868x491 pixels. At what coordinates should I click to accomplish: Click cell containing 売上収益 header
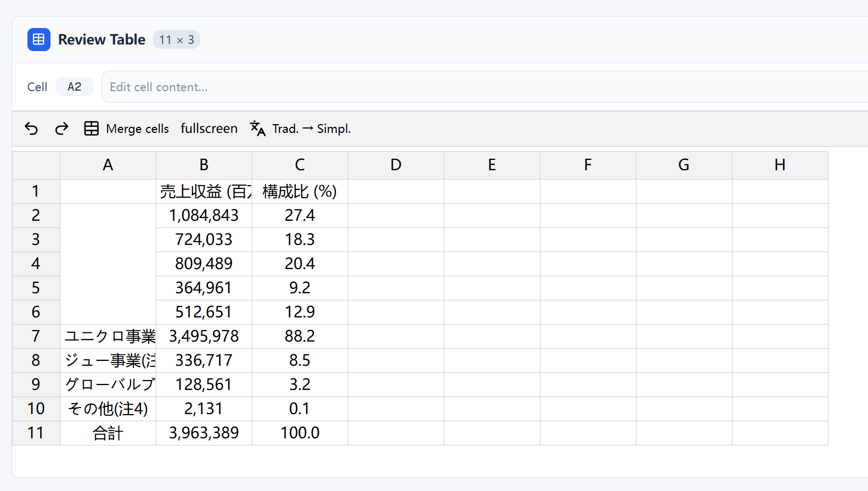point(204,192)
